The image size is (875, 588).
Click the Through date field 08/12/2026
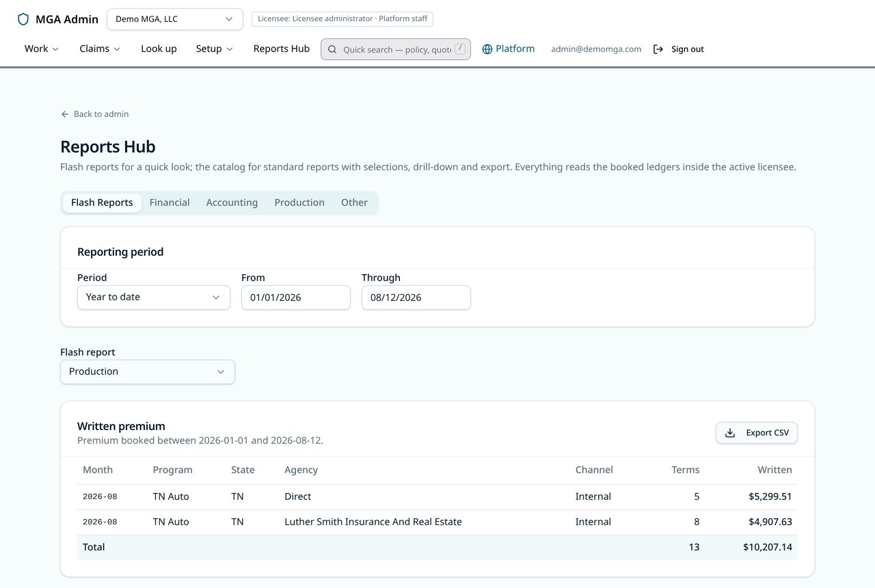tap(416, 297)
